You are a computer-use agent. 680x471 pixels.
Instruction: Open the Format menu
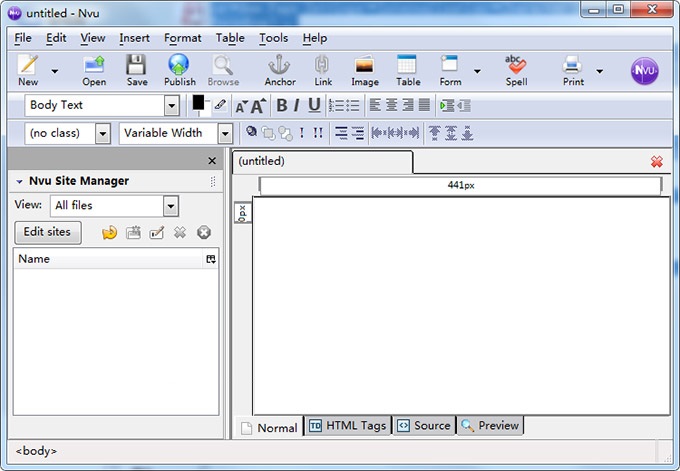click(182, 38)
